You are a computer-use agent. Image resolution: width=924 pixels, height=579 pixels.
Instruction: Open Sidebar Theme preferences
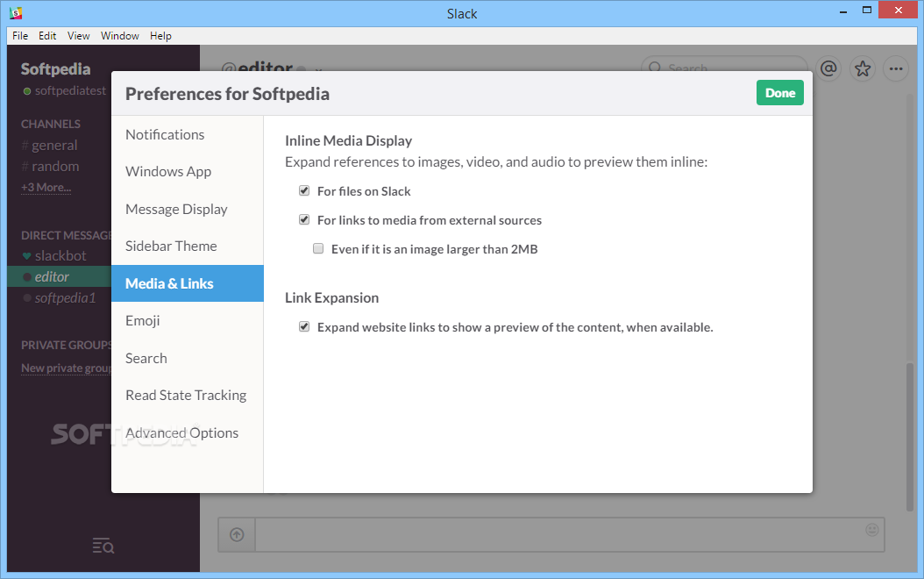(x=188, y=246)
